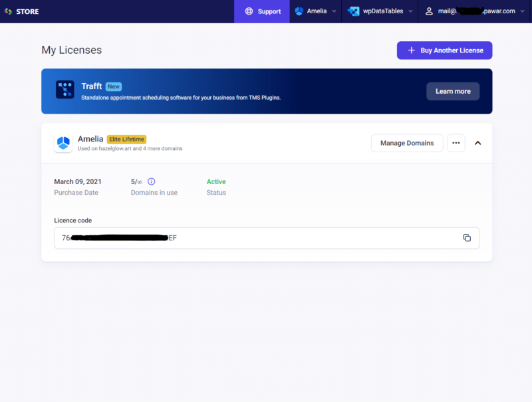Click the STORE logo icon
This screenshot has width=532, height=402.
pos(10,11)
